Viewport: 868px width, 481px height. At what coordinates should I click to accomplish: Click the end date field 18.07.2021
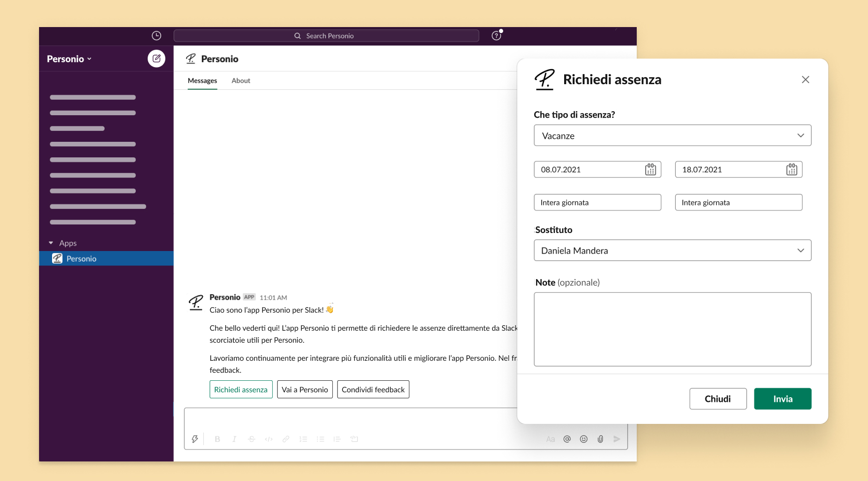point(738,169)
